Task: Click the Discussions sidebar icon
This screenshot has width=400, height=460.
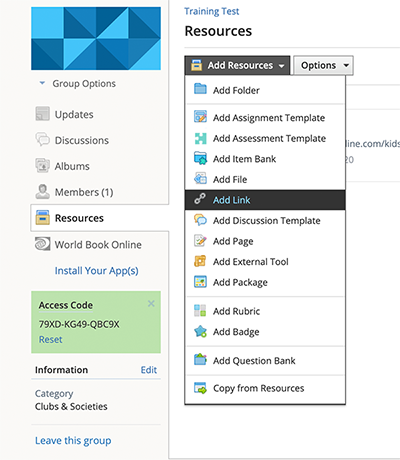Action: (43, 140)
